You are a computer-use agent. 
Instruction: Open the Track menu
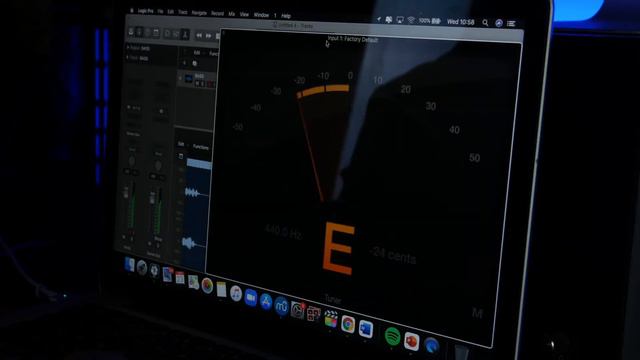tap(183, 12)
